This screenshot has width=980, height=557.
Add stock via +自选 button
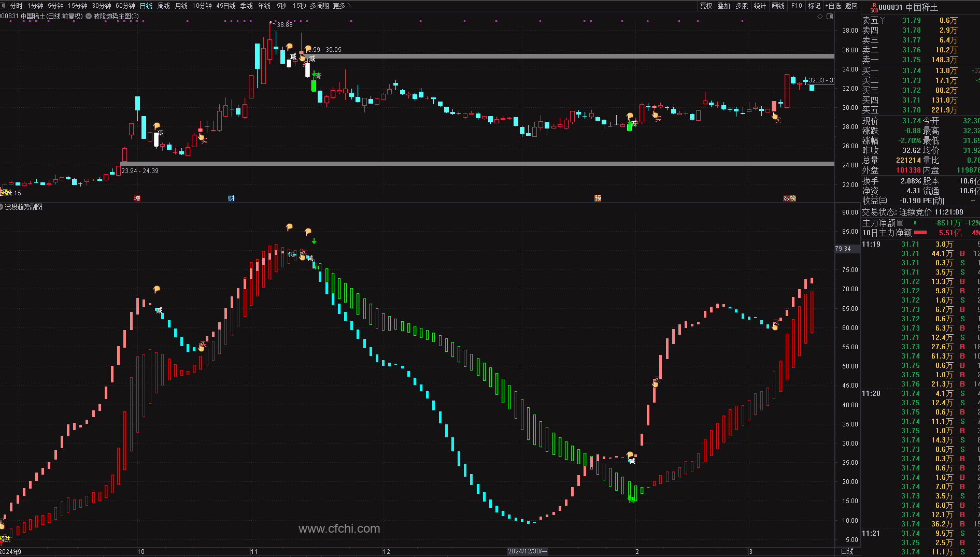point(833,6)
